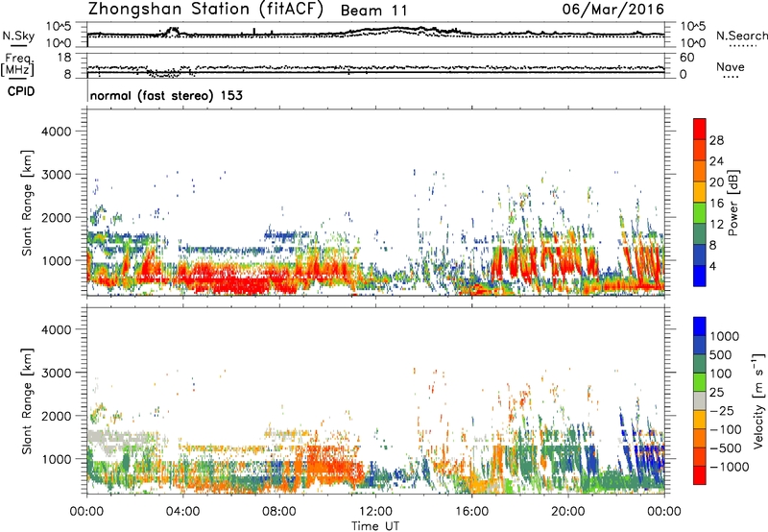
Task: Click the "2000" range tick in power panel
Action: [57, 217]
